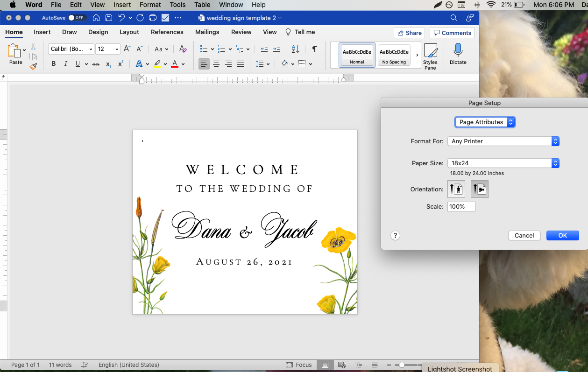Select the strikethrough icon
Viewport: 588px width, 372px height.
(x=95, y=63)
